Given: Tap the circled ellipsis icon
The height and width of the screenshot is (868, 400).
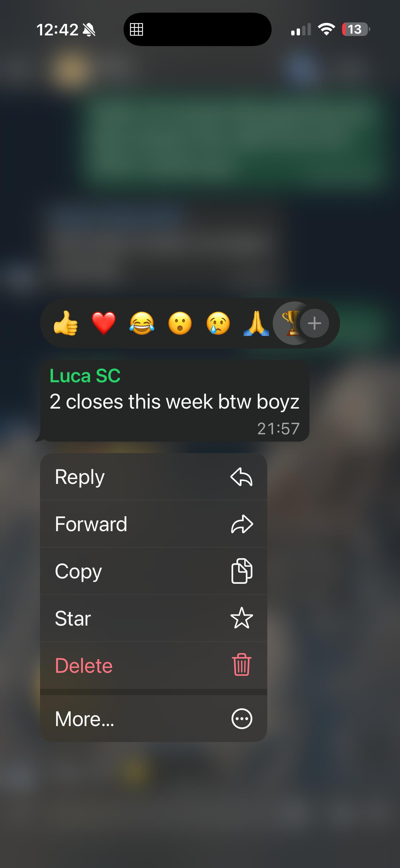Looking at the screenshot, I should [x=242, y=719].
